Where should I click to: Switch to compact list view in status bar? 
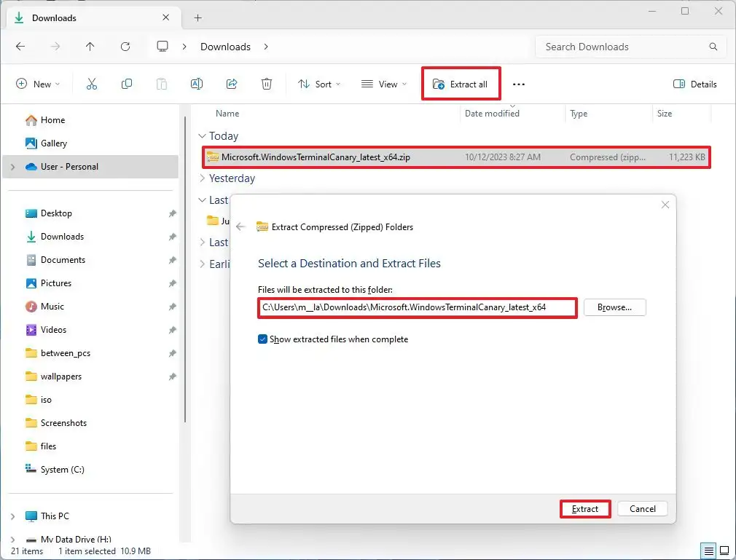coord(708,551)
